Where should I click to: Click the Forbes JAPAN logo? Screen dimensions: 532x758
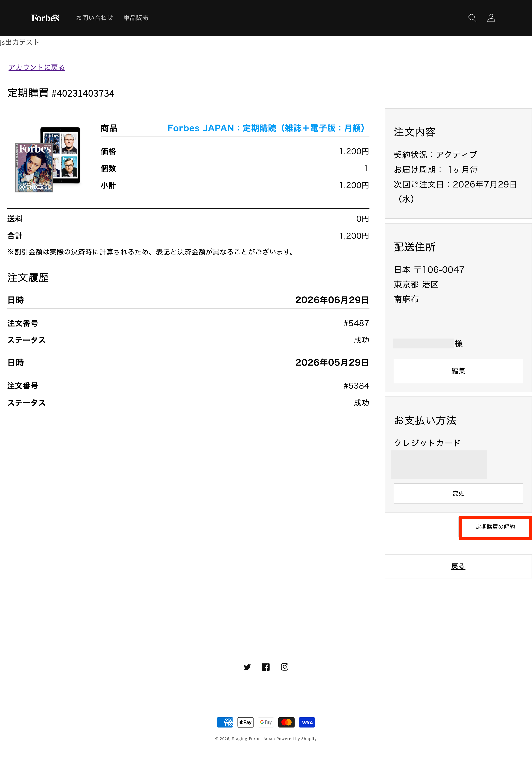pyautogui.click(x=45, y=18)
